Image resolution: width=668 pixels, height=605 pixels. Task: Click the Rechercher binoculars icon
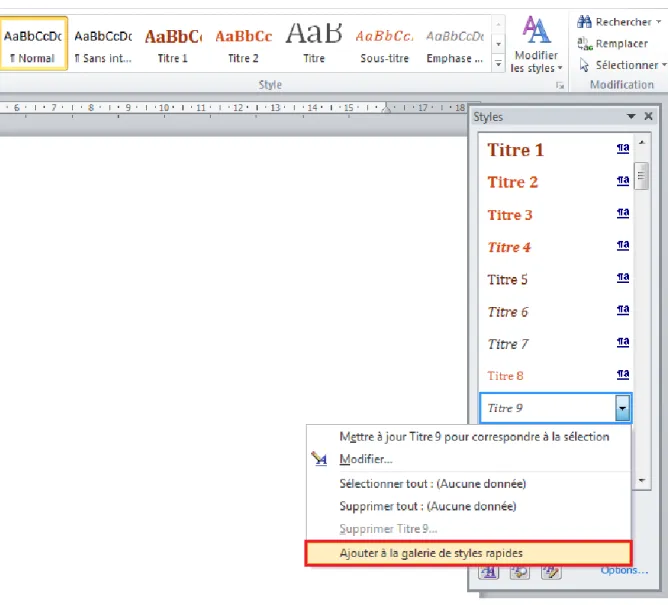pyautogui.click(x=584, y=22)
